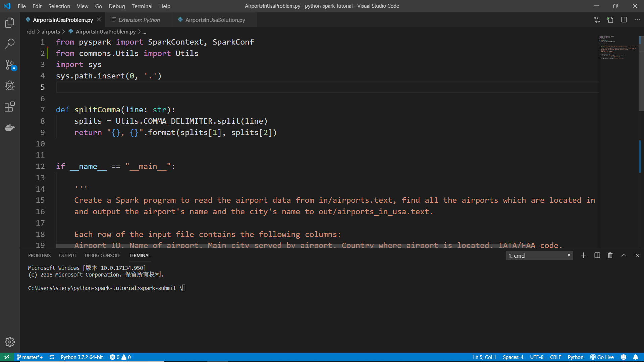Viewport: 644px width, 362px height.
Task: Expand the airports breadcrumb item
Action: (51, 32)
